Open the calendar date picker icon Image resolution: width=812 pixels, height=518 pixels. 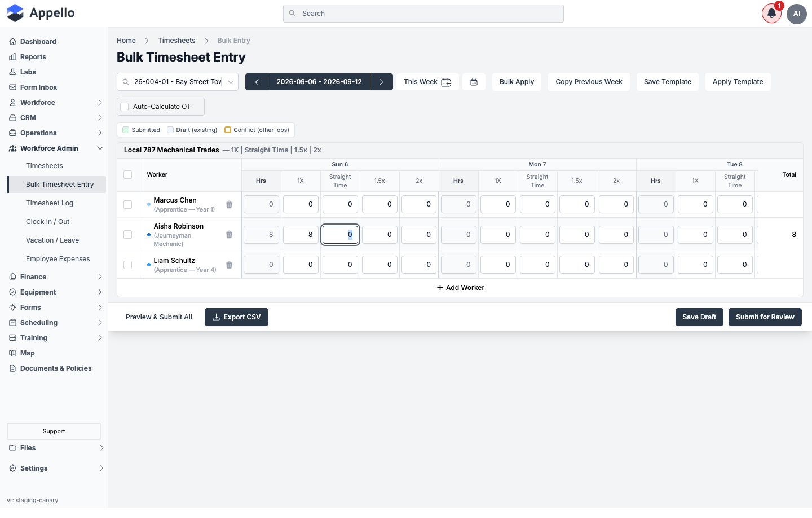(x=474, y=82)
